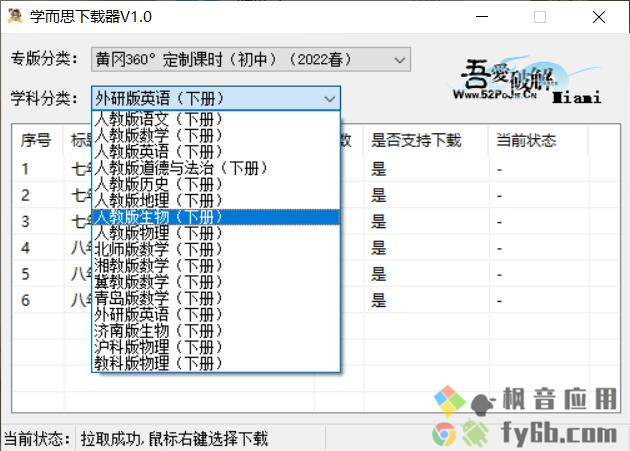Select table row number 4
This screenshot has width=630, height=451.
(315, 248)
